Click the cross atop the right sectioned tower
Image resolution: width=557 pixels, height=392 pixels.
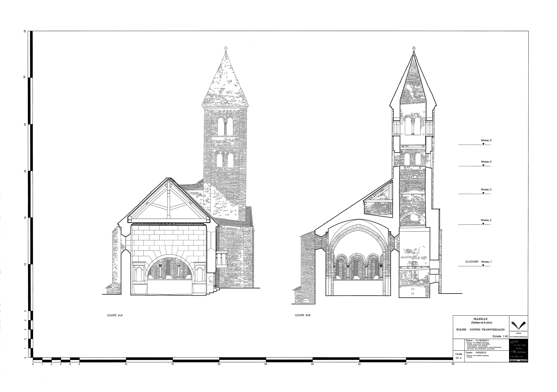414,49
